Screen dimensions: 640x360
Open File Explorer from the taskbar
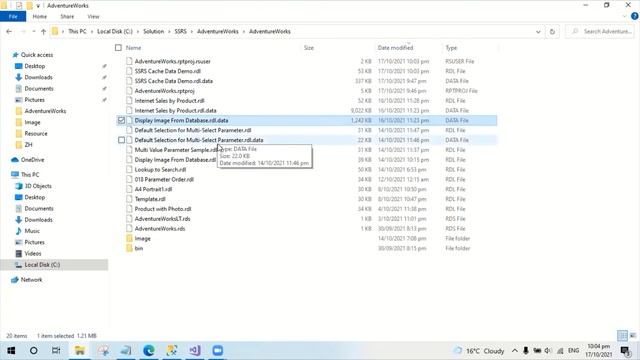(80, 351)
